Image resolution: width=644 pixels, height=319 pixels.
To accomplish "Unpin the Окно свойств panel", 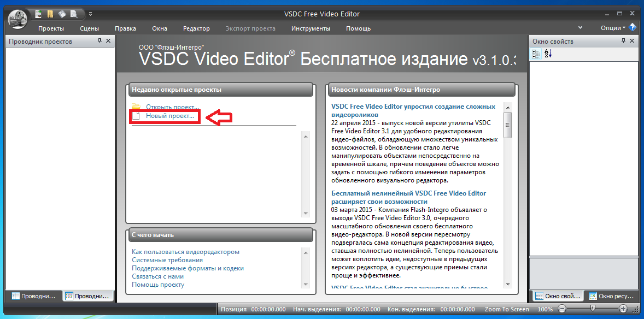I will point(623,40).
